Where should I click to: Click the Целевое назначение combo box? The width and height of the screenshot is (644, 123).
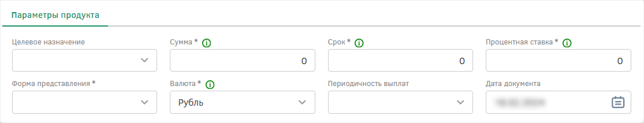click(x=84, y=60)
